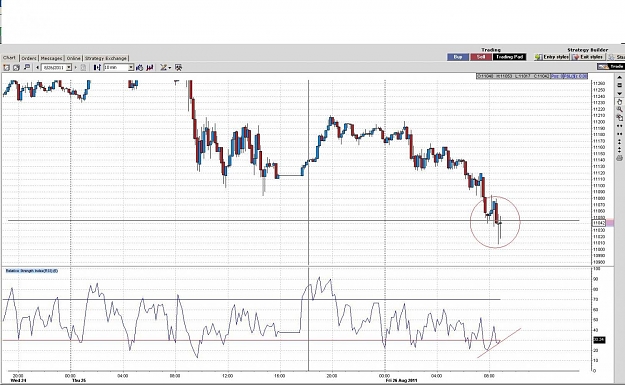625x385 pixels.
Task: Open Exit styles in Strategy Builder
Action: click(x=588, y=57)
